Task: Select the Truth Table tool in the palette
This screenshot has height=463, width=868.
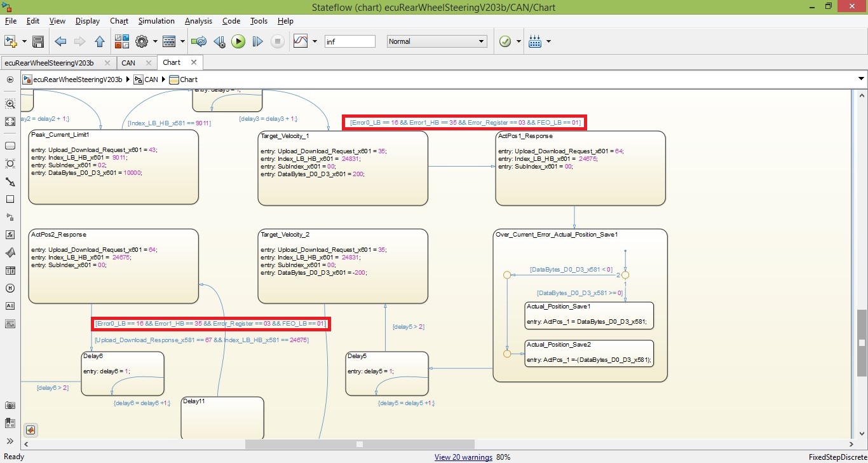Action: pos(10,270)
